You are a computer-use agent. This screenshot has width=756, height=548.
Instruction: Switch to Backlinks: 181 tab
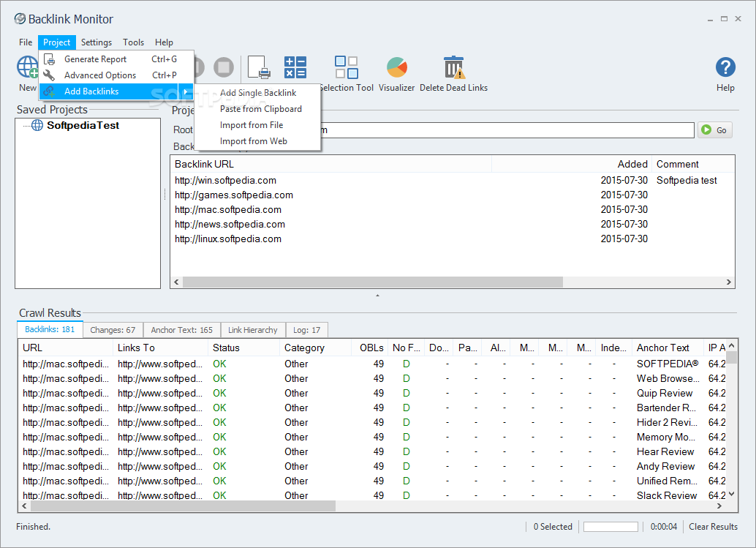(x=50, y=329)
